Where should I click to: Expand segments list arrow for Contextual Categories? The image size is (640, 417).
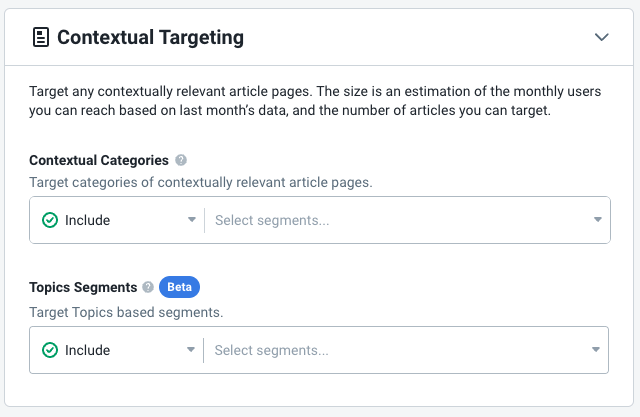(x=598, y=220)
